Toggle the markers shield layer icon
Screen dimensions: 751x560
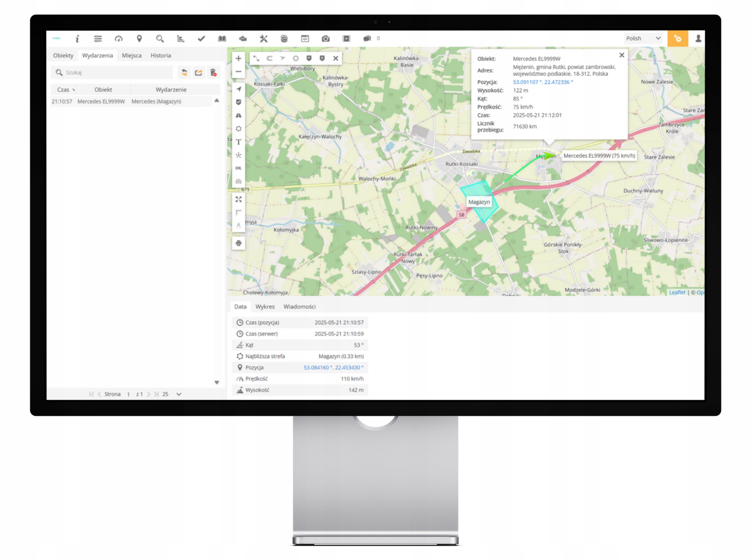tap(239, 102)
